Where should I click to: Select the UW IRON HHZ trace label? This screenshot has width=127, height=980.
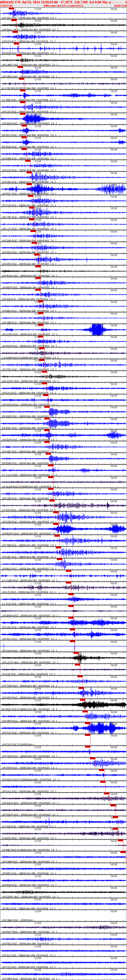pyautogui.click(x=30, y=276)
